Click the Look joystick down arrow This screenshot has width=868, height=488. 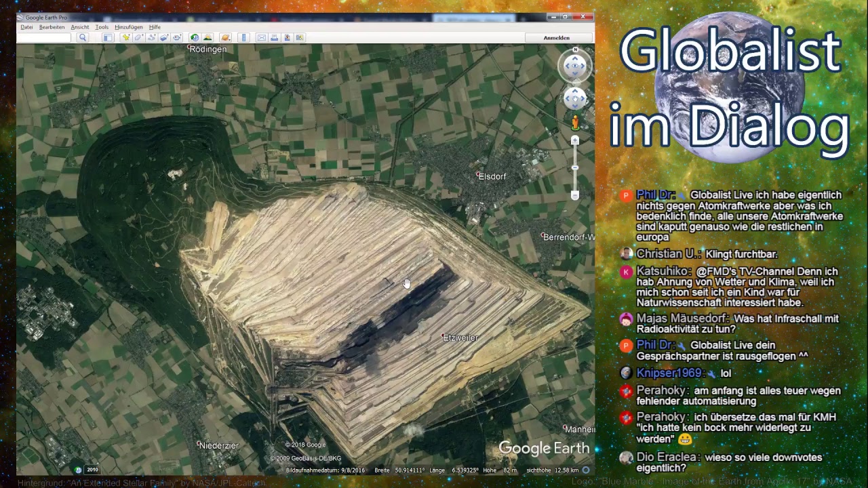(x=575, y=74)
